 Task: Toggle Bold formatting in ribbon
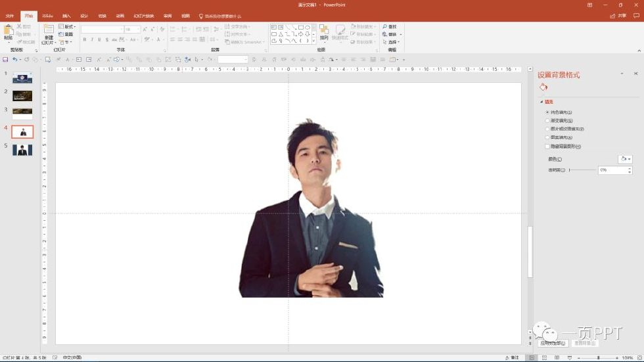[x=85, y=40]
